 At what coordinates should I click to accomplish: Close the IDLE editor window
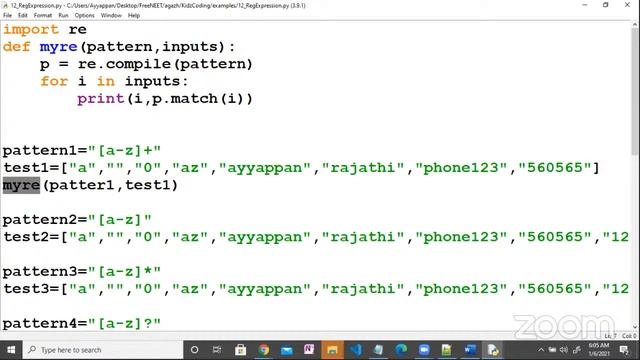[627, 5]
